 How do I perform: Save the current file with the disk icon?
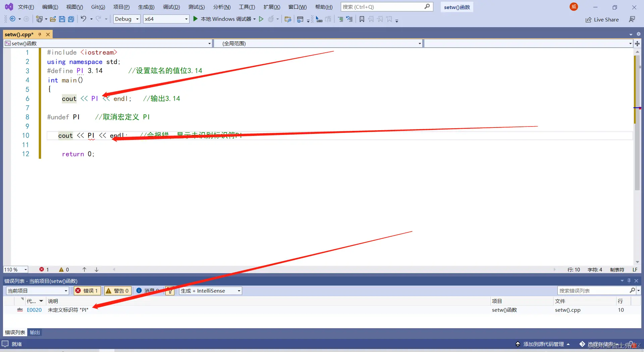(62, 19)
